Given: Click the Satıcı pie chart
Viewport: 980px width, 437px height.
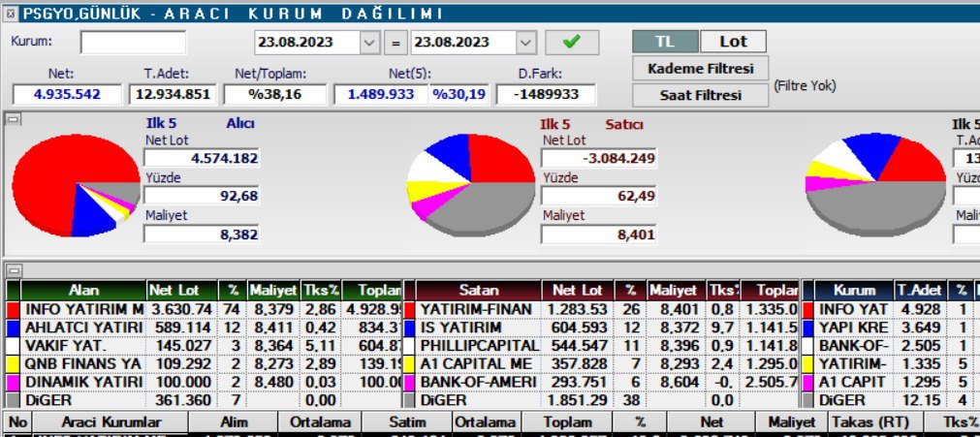Looking at the screenshot, I should point(471,186).
